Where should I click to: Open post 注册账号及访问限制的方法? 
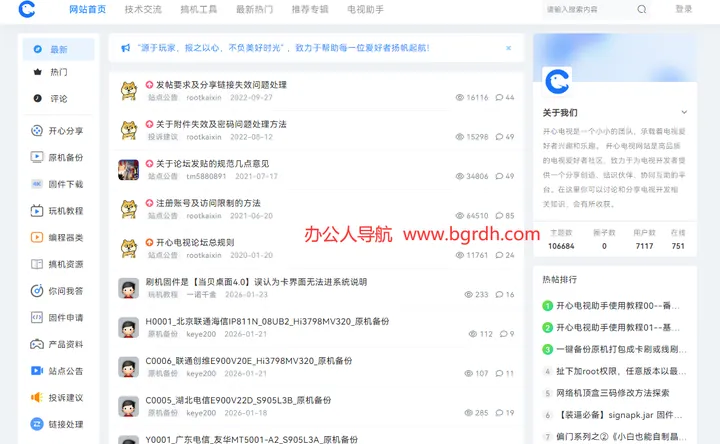click(208, 203)
